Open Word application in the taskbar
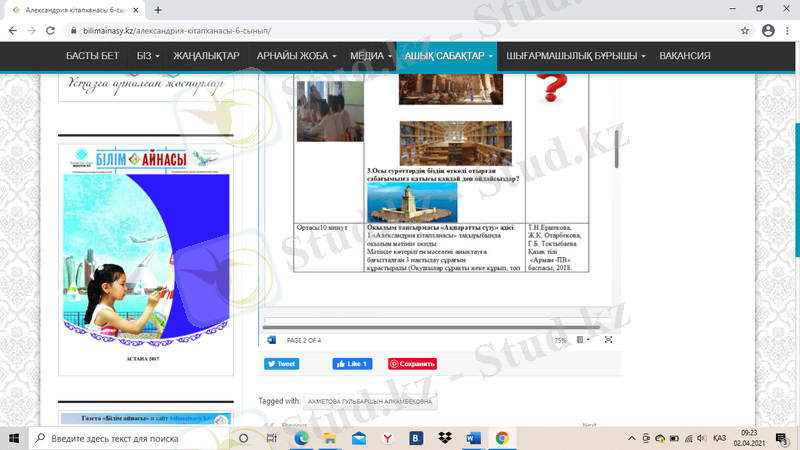The image size is (800, 450). pos(473,438)
